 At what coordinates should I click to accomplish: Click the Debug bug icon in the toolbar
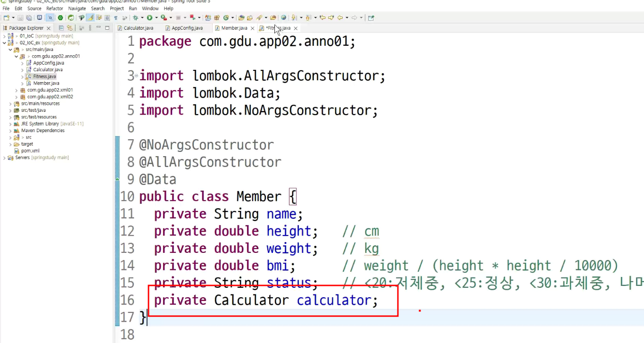tap(135, 18)
